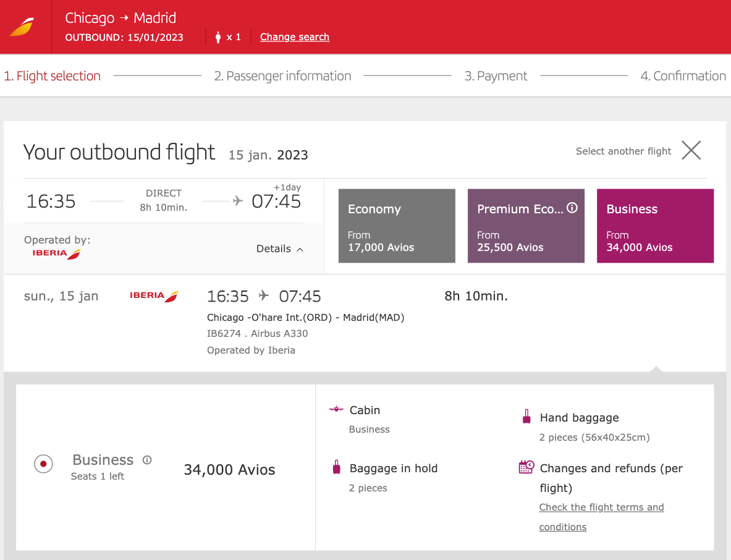The width and height of the screenshot is (731, 560).
Task: Select the Payment step
Action: [x=496, y=75]
